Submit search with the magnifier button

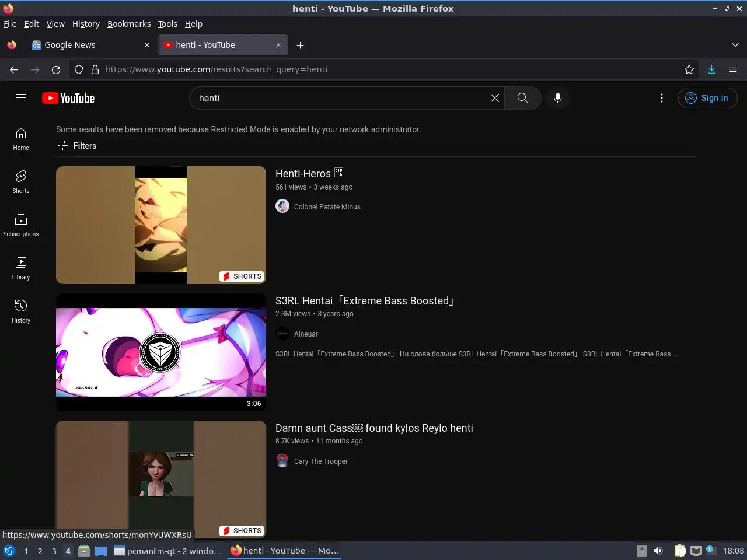tap(522, 98)
